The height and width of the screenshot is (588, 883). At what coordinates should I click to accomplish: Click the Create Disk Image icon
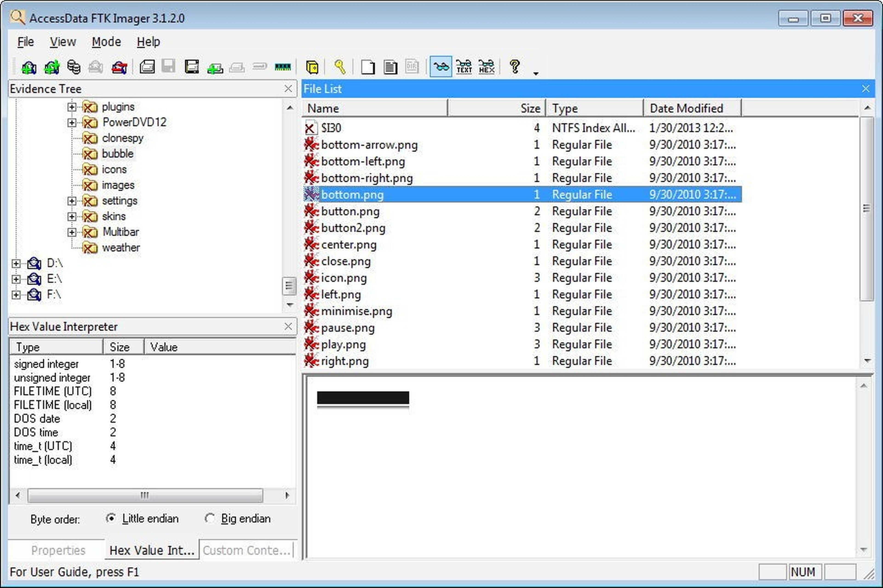click(x=147, y=67)
